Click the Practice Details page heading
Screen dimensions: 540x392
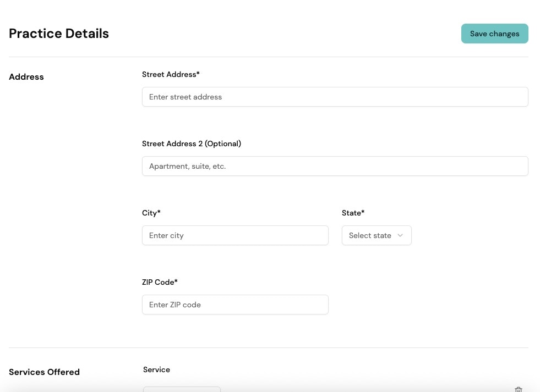click(59, 34)
